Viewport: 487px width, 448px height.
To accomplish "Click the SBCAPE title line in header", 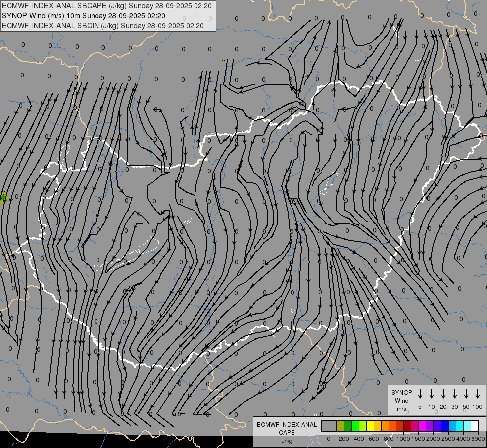I will tap(107, 6).
